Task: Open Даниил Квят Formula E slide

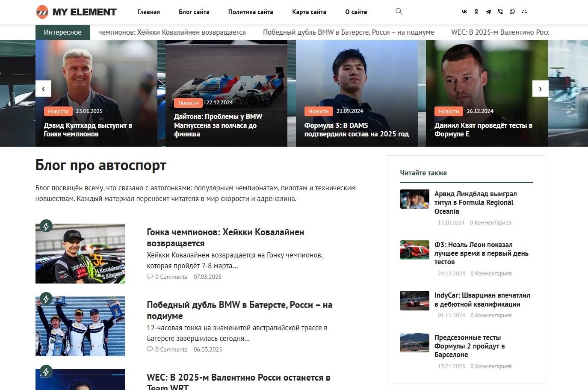Action: (483, 130)
